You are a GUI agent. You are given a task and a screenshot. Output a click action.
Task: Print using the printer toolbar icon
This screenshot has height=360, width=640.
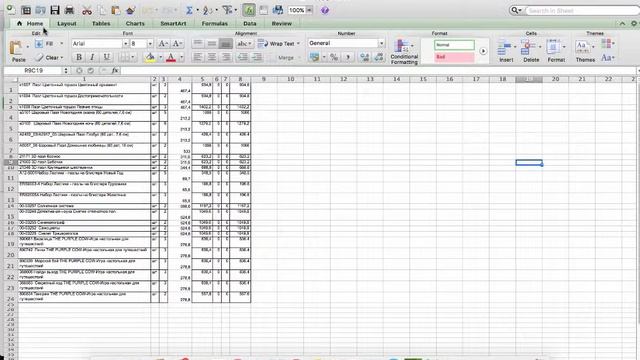(69, 10)
